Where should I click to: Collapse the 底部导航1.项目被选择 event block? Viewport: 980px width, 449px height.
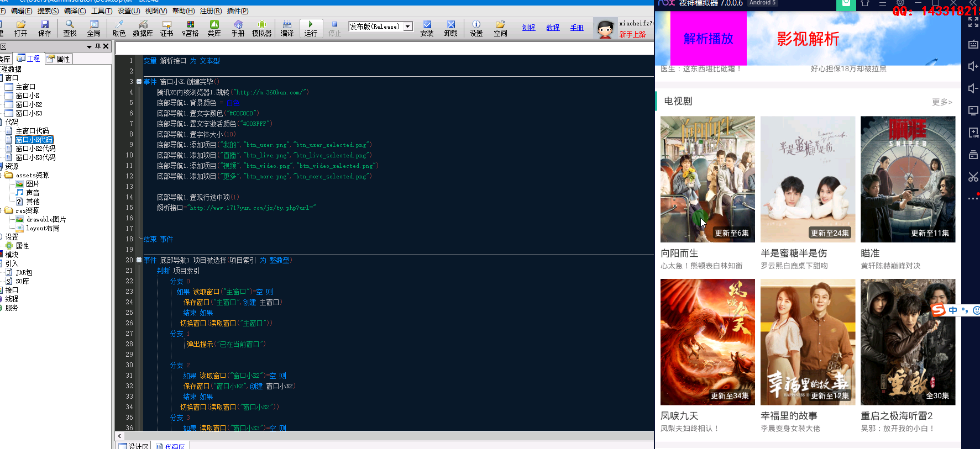(139, 260)
